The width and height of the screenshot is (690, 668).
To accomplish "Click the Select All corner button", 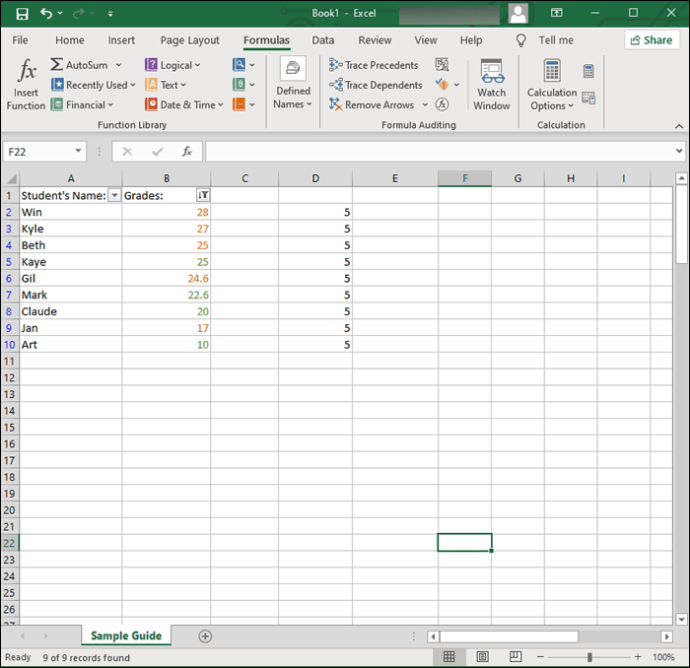I will click(x=11, y=178).
